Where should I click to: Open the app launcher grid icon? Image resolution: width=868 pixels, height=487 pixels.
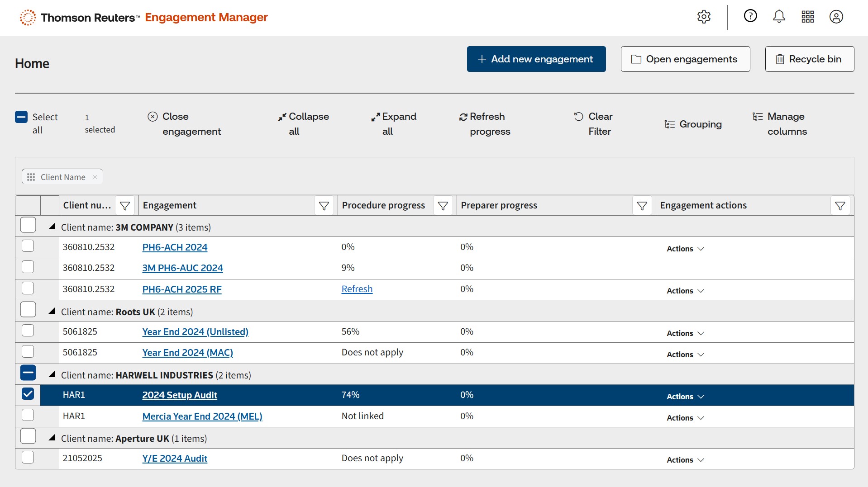pos(807,17)
